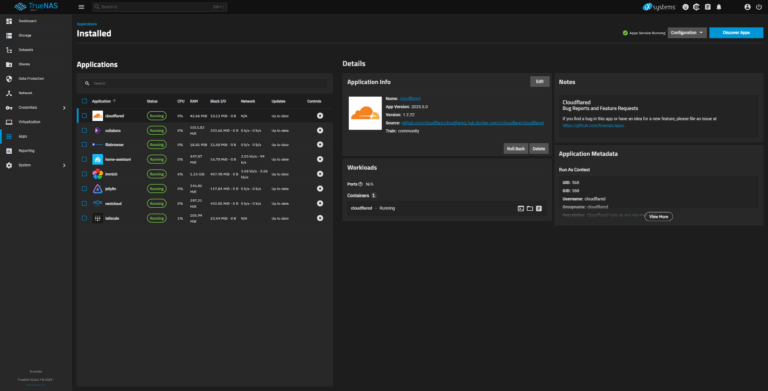Click the Discover Apps button
Screen dimensions: 768x391
tap(736, 33)
